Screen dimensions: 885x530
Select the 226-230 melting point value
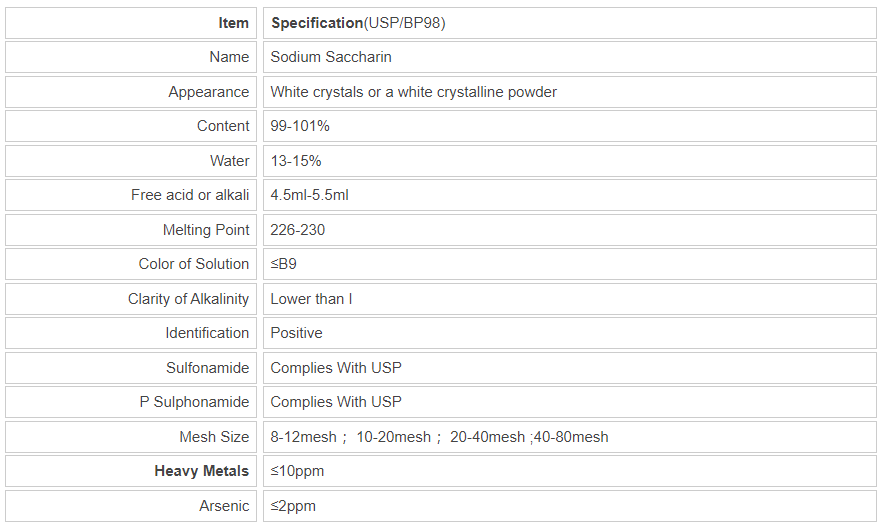[298, 230]
